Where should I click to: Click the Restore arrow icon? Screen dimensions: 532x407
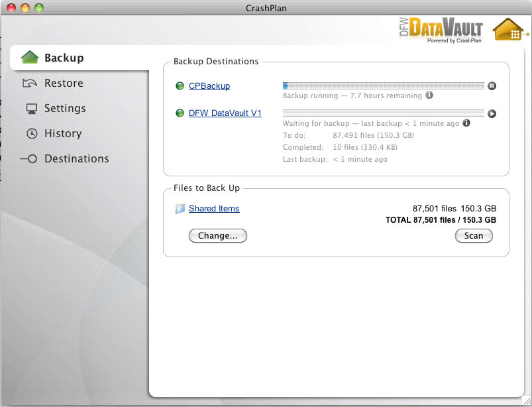point(30,83)
